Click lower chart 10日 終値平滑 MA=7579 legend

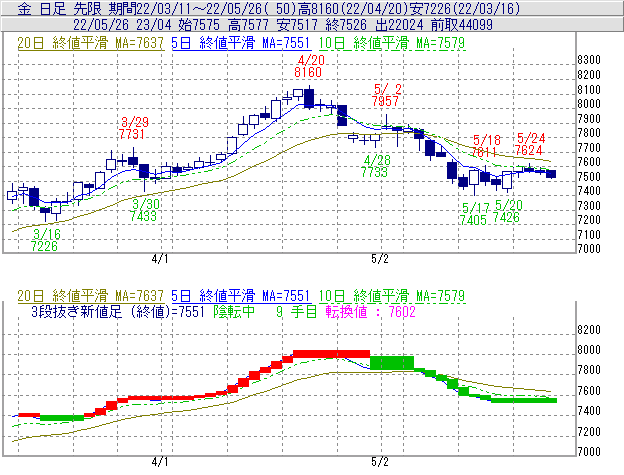point(392,296)
